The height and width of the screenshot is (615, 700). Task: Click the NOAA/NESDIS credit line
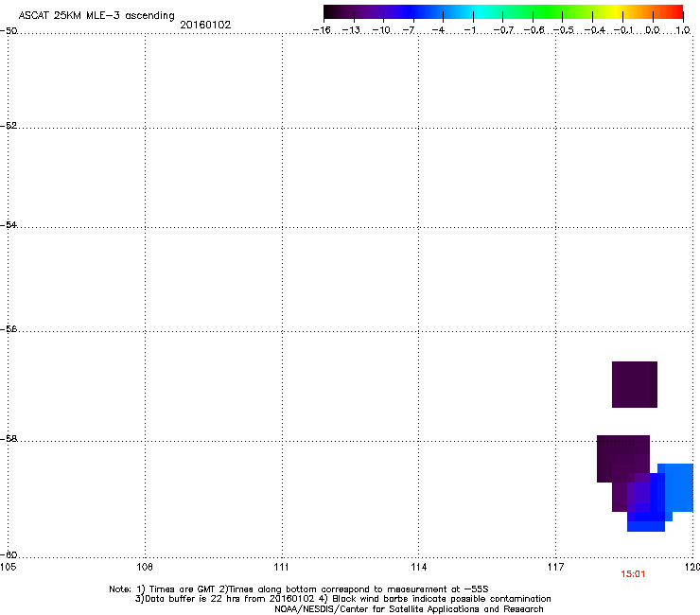[409, 609]
